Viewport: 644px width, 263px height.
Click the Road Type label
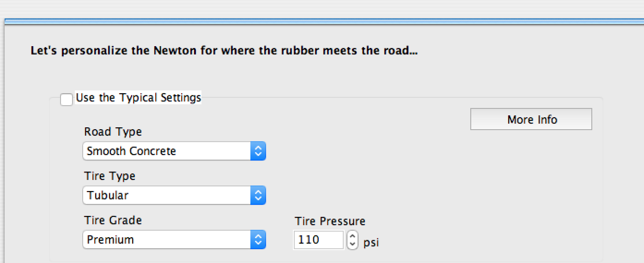(x=113, y=132)
